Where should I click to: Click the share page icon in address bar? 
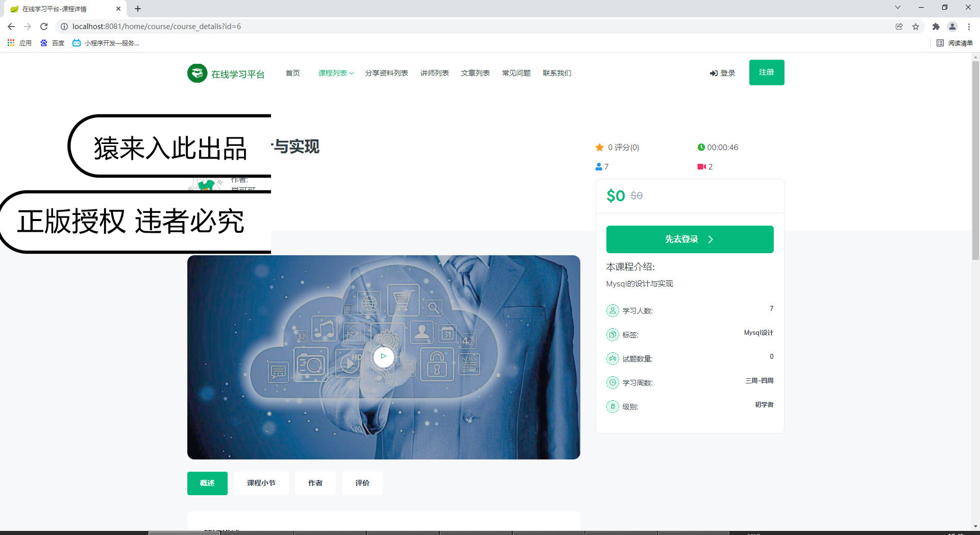(899, 27)
